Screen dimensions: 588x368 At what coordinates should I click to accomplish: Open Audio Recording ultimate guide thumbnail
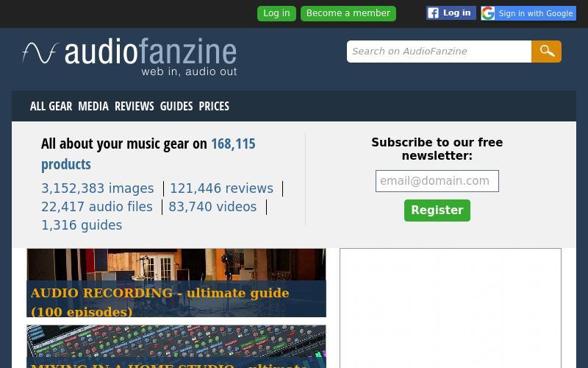pyautogui.click(x=176, y=283)
